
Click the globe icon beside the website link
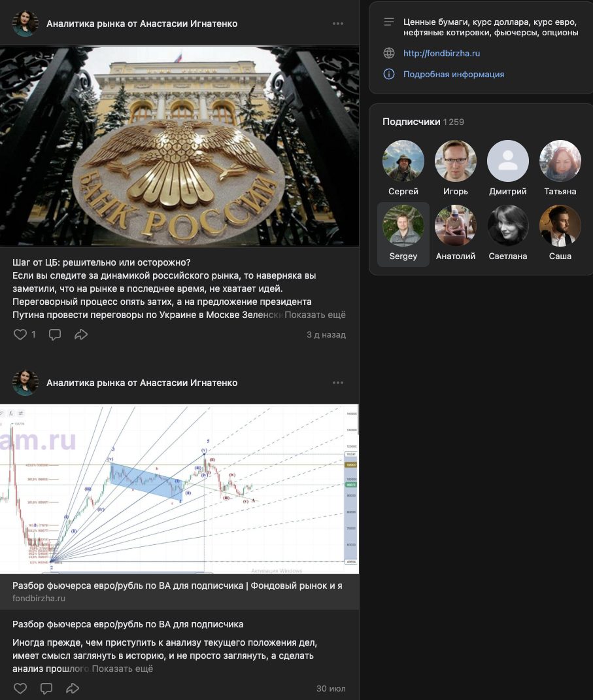click(x=389, y=53)
